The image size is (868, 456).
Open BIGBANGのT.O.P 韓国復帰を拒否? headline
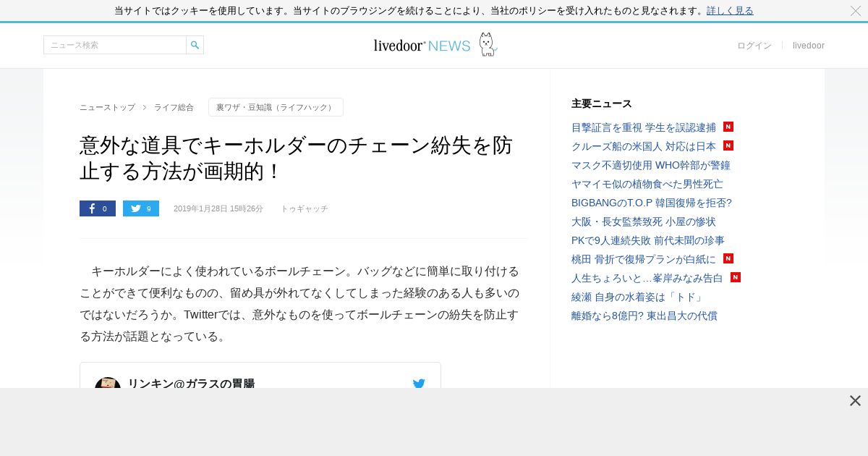click(x=652, y=203)
